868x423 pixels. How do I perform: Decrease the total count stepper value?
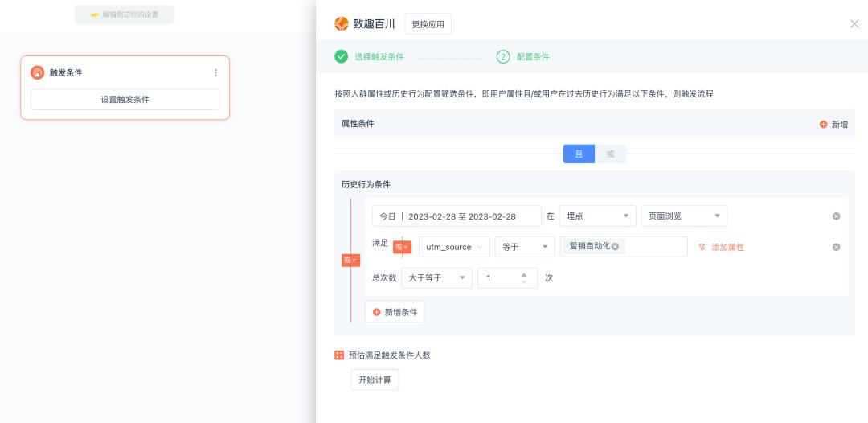tap(524, 281)
